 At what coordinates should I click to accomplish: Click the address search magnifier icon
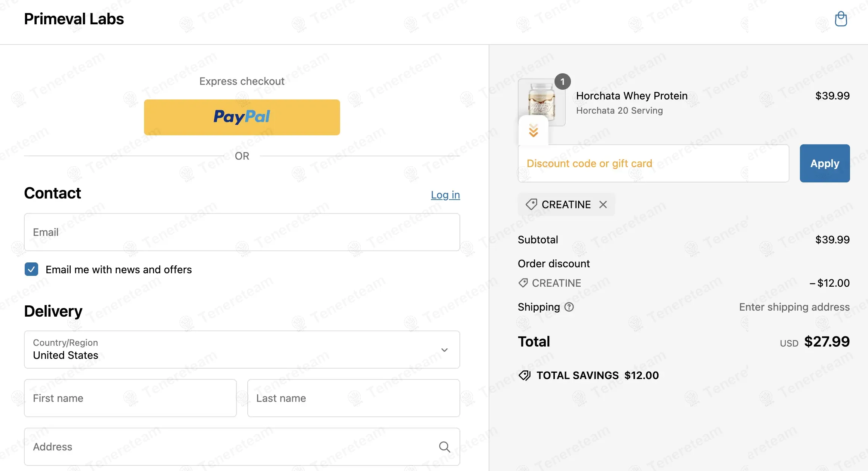coord(444,447)
